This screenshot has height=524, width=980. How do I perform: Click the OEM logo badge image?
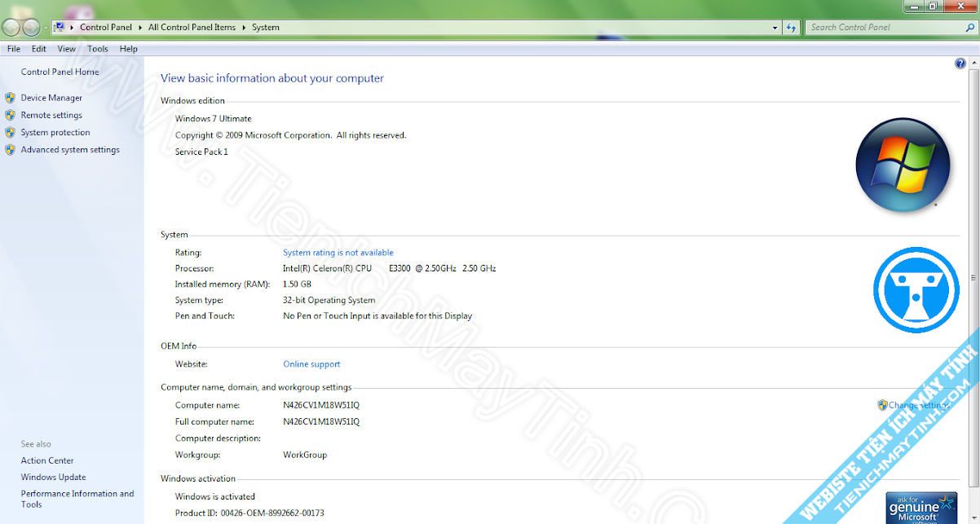(916, 290)
